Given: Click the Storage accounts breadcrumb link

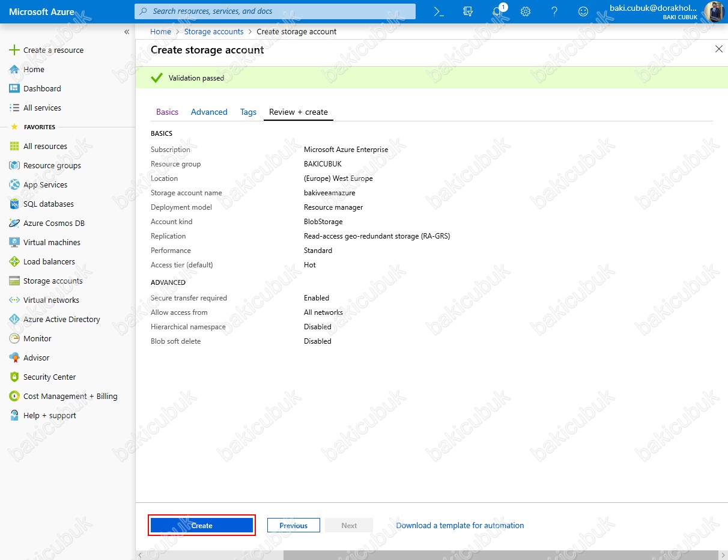Looking at the screenshot, I should (x=214, y=31).
